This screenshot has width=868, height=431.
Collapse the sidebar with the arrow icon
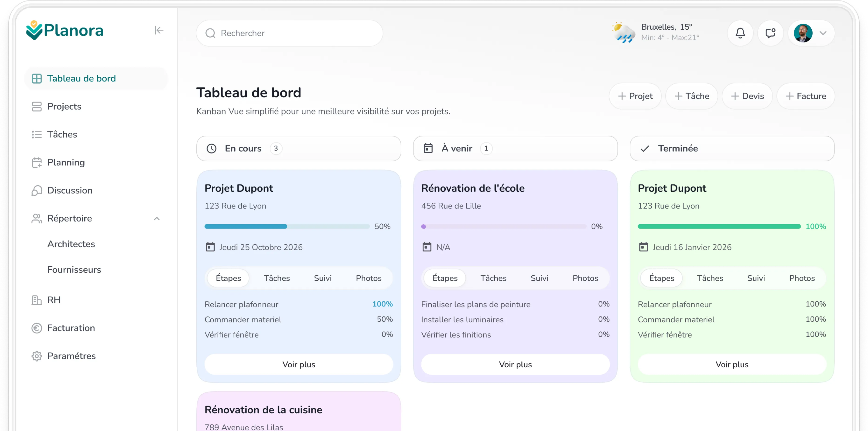(x=159, y=30)
